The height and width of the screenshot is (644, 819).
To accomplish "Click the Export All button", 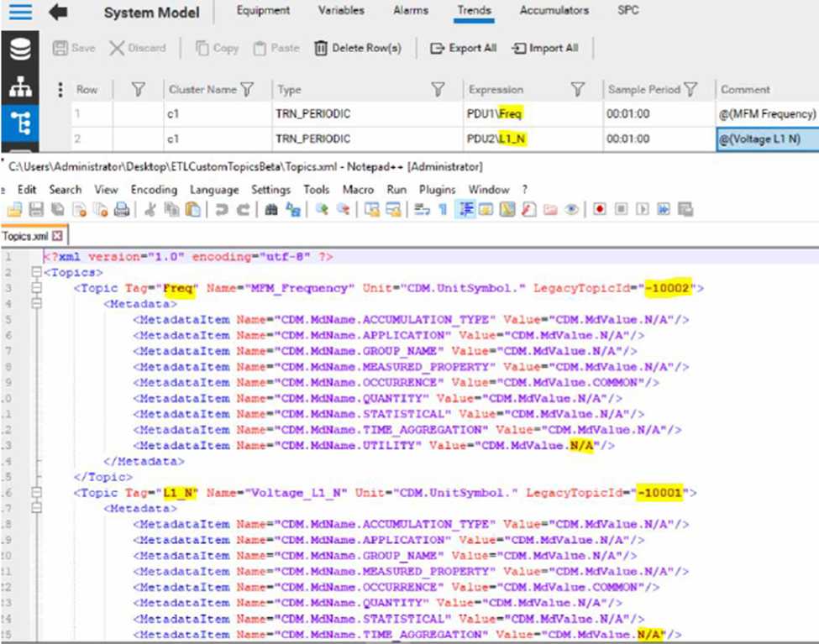I will (x=464, y=48).
